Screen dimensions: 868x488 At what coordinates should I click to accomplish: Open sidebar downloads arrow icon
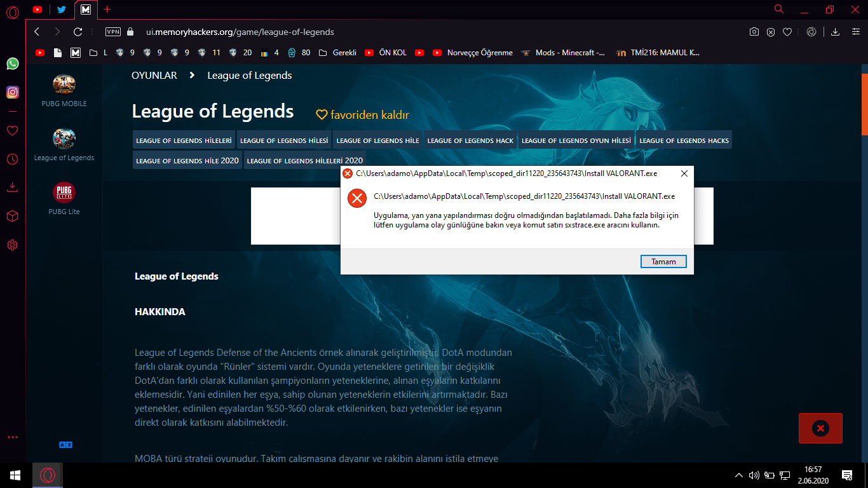pos(12,187)
